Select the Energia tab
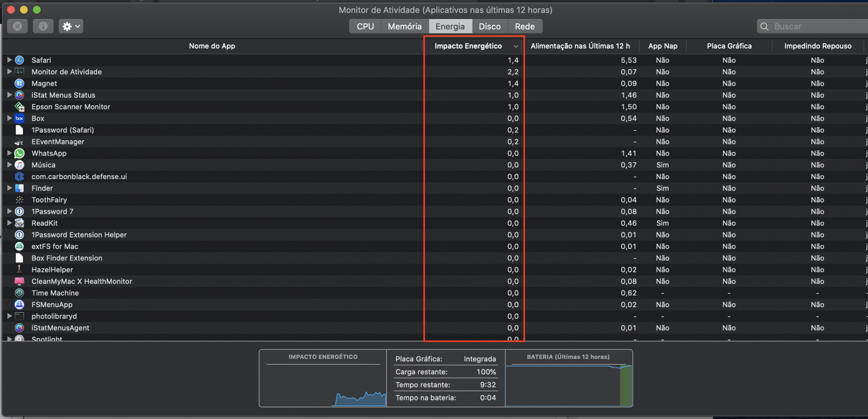This screenshot has width=868, height=419. pyautogui.click(x=450, y=26)
